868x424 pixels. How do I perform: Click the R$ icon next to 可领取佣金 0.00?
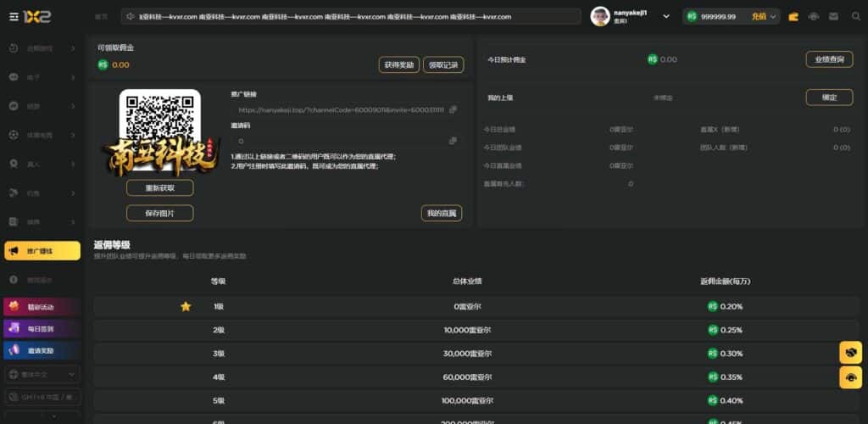click(x=103, y=64)
